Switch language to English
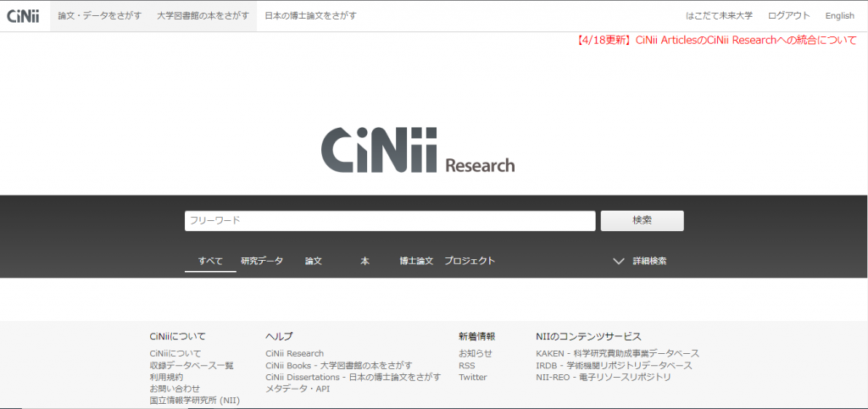The image size is (868, 409). click(x=840, y=16)
